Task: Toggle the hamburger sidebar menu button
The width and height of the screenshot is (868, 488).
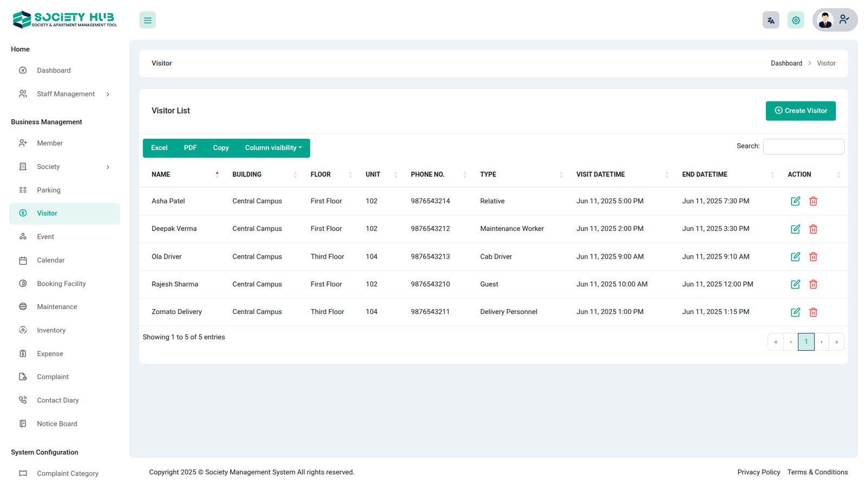Action: click(147, 20)
